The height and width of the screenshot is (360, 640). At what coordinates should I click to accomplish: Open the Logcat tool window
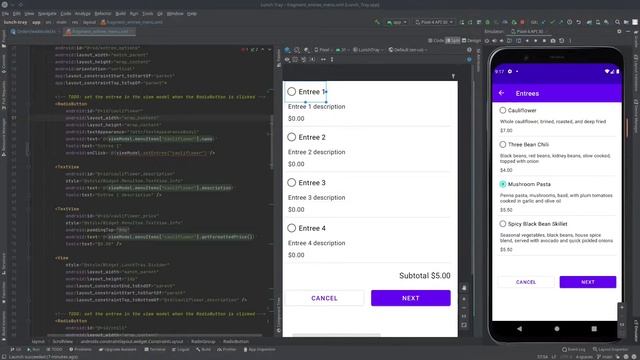coord(180,349)
